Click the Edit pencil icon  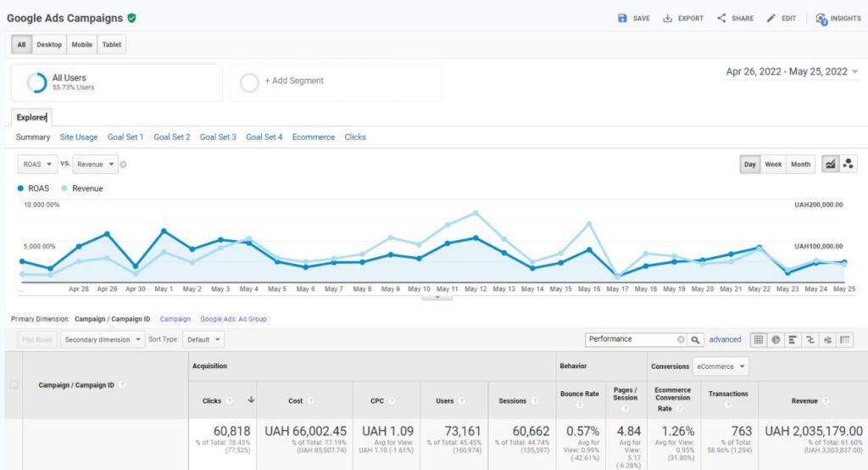tap(771, 18)
